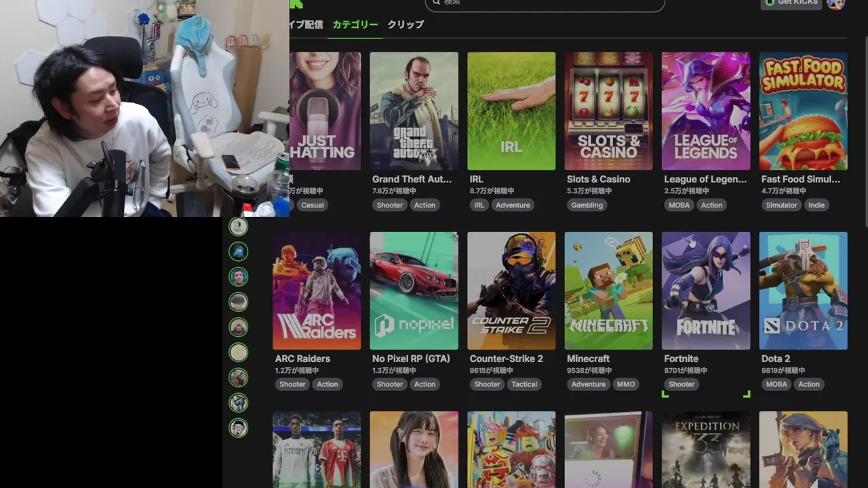868x488 pixels.
Task: Select the Shooter tag under No Pixel RP
Action: 390,384
